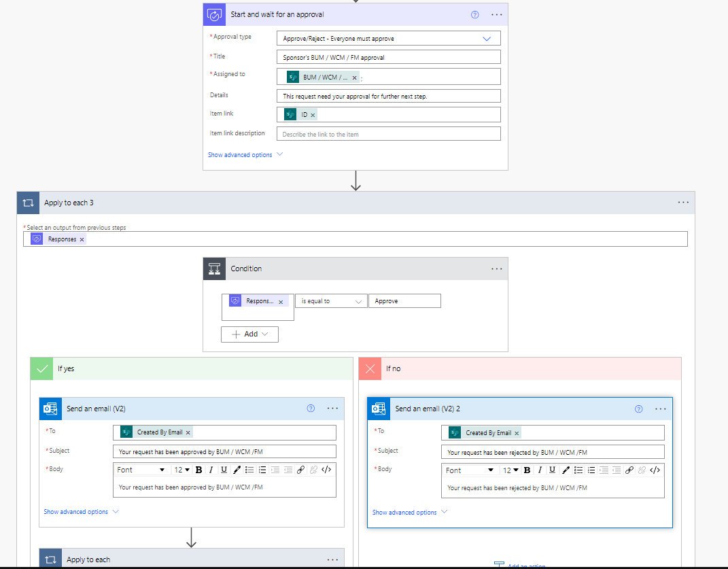The image size is (728, 569).
Task: Show advanced options in Send an email (V2) 2
Action: click(409, 513)
